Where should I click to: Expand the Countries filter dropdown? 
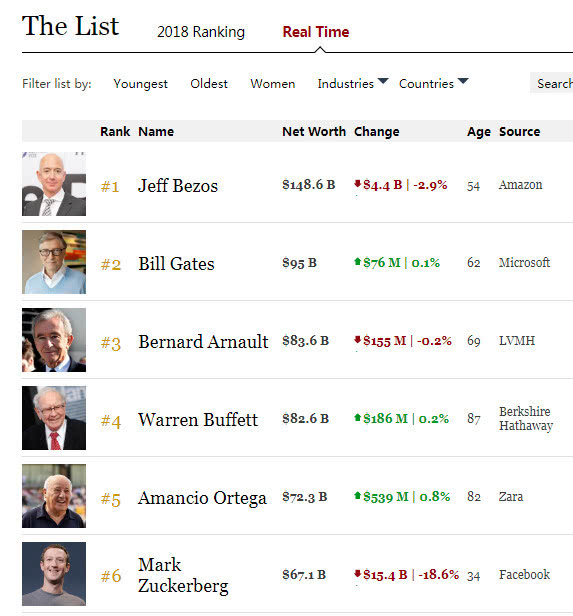coord(434,83)
